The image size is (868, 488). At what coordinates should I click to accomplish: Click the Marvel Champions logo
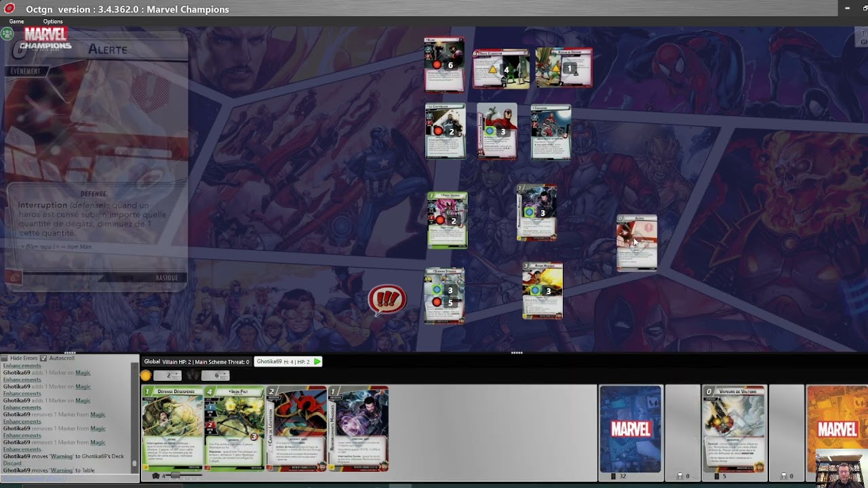pyautogui.click(x=45, y=38)
